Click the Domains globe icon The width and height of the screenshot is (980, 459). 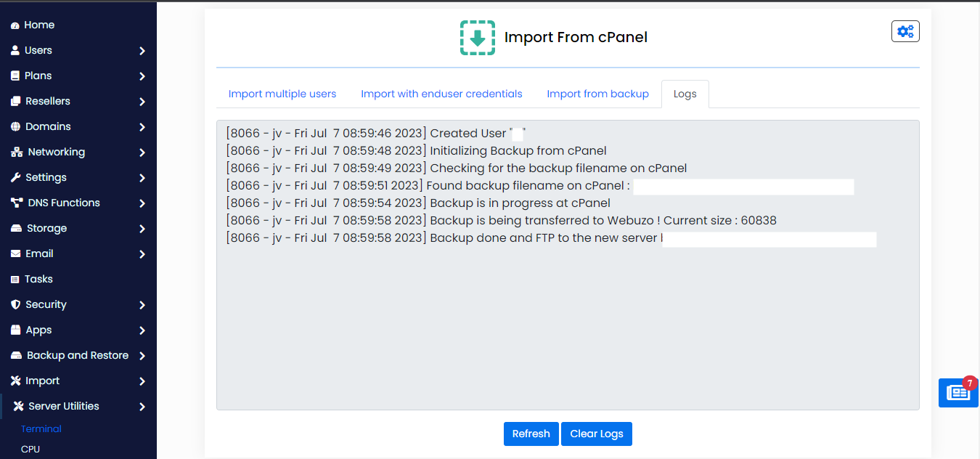tap(15, 127)
